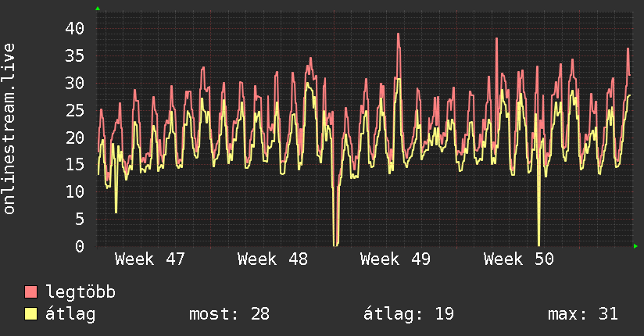The height and width of the screenshot is (336, 644).
Task: Click the 0 y-axis tick label
Action: pos(80,246)
